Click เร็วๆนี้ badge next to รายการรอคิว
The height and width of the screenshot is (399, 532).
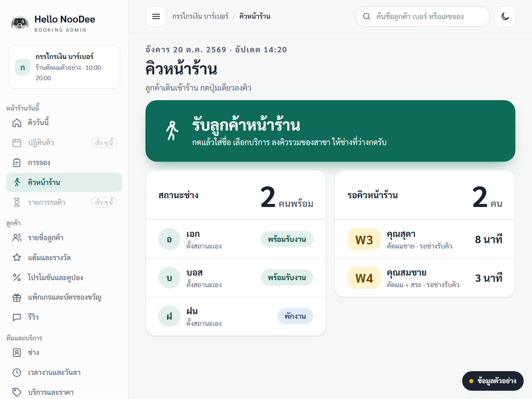point(104,202)
